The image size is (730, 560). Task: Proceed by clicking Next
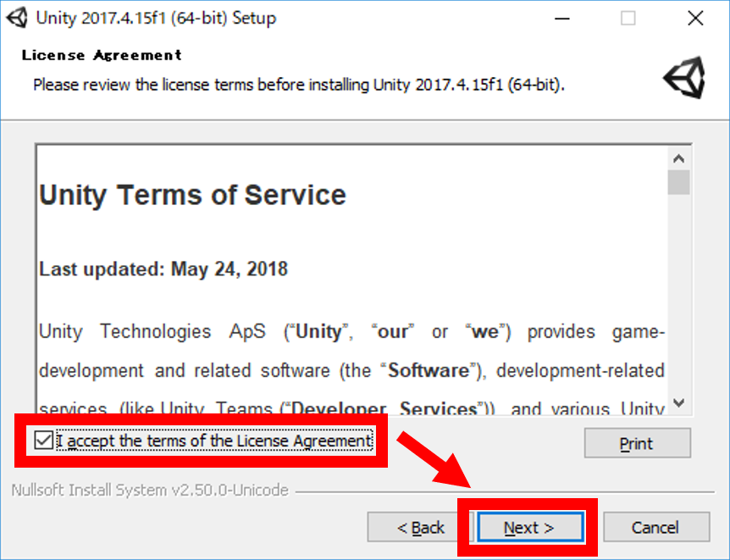tap(529, 528)
